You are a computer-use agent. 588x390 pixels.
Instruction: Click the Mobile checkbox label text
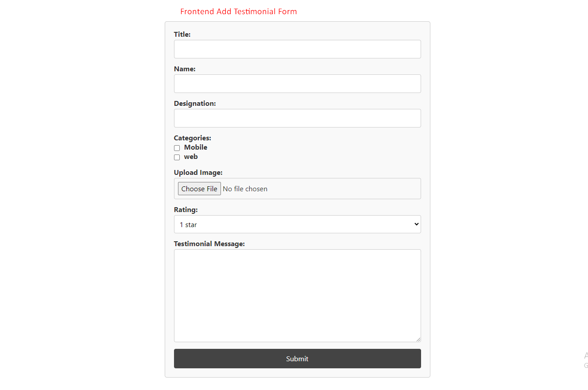pos(196,147)
